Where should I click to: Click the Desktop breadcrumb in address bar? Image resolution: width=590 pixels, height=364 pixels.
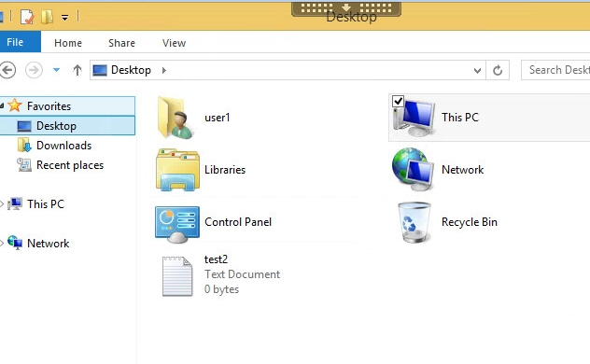click(x=131, y=70)
